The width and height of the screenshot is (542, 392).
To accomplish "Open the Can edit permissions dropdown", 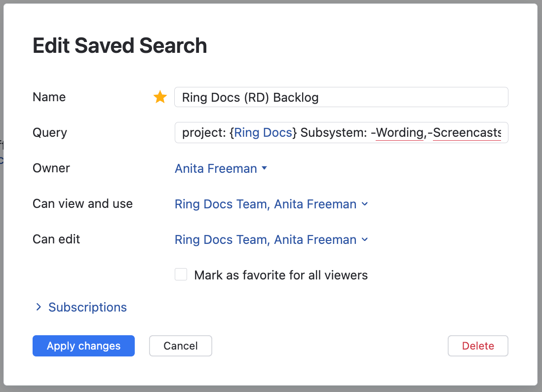I will click(271, 239).
